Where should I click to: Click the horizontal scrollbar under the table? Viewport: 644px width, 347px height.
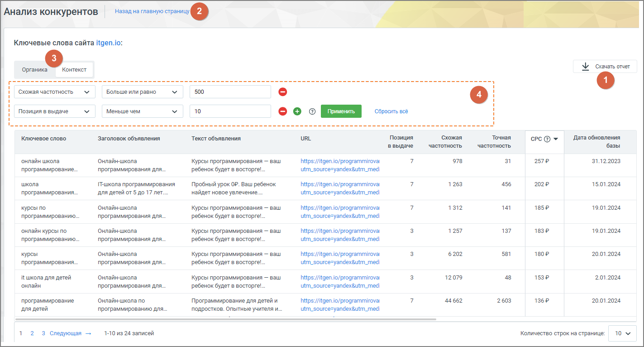225,319
